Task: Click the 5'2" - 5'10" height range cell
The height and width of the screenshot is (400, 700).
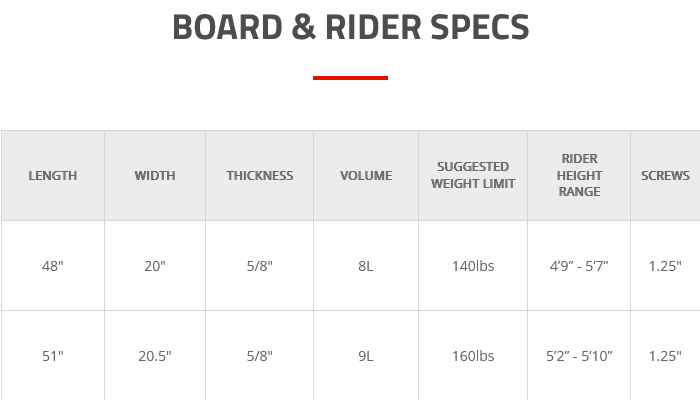Action: (x=579, y=356)
